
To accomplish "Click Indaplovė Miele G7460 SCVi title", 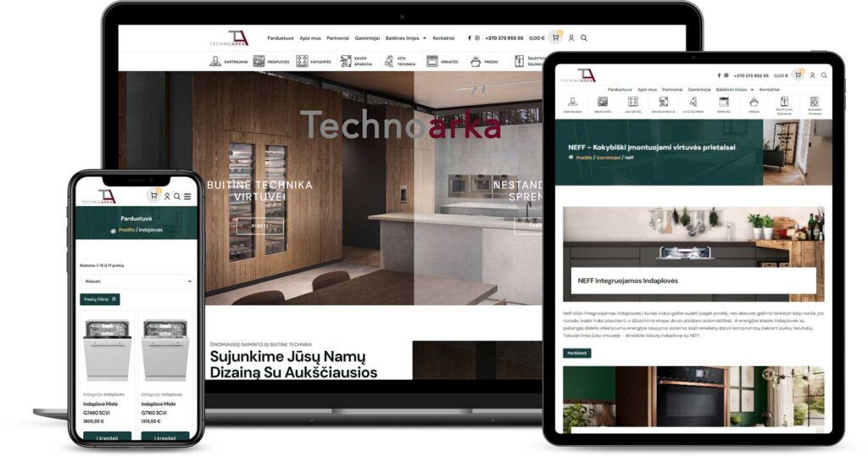I will pos(101,409).
